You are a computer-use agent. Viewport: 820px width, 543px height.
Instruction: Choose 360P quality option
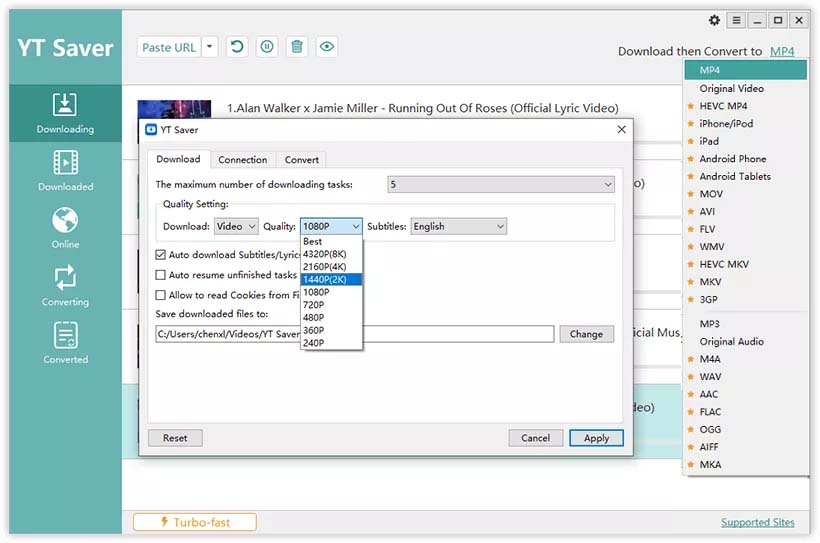click(x=331, y=330)
